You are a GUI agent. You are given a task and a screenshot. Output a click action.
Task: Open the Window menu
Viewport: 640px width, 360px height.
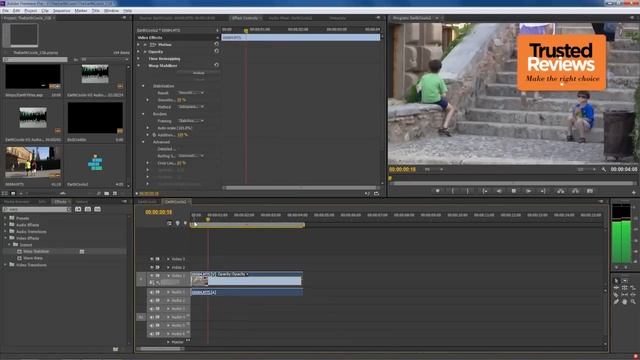click(111, 11)
